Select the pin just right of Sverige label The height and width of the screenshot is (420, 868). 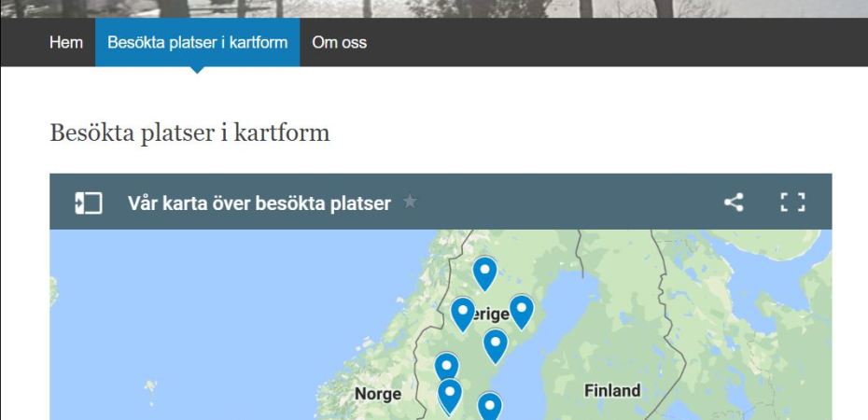coord(521,312)
